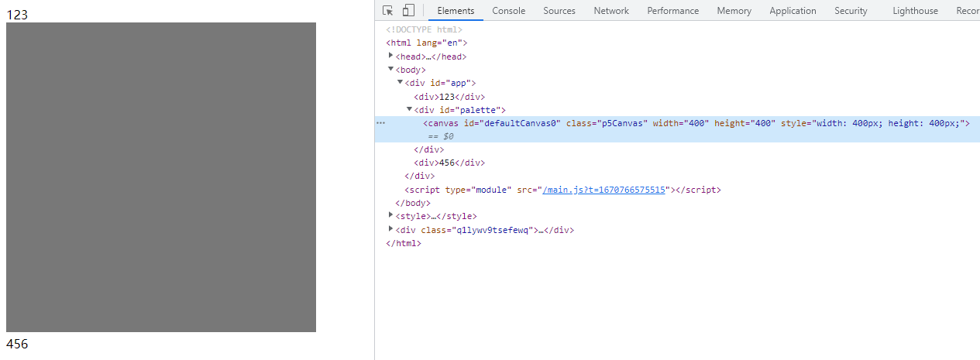This screenshot has height=360, width=980.
Task: Switch to the Application tab
Action: point(793,10)
